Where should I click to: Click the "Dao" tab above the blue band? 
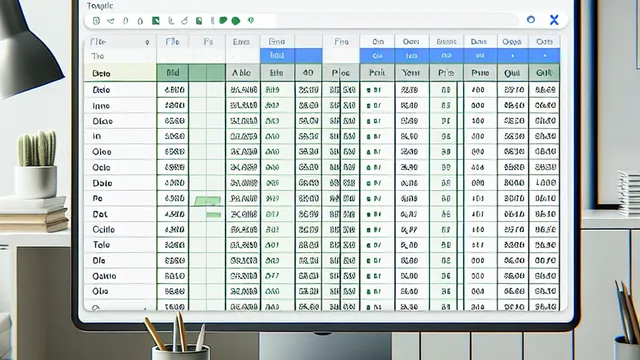(479, 42)
